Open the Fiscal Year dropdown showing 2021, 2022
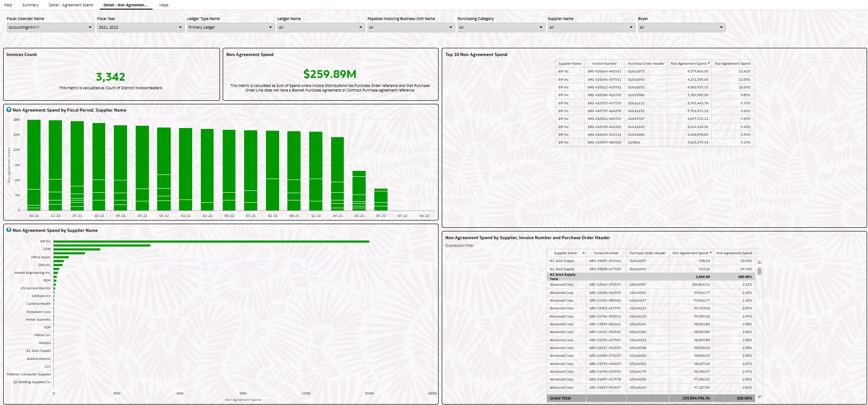868x405 pixels. [140, 27]
